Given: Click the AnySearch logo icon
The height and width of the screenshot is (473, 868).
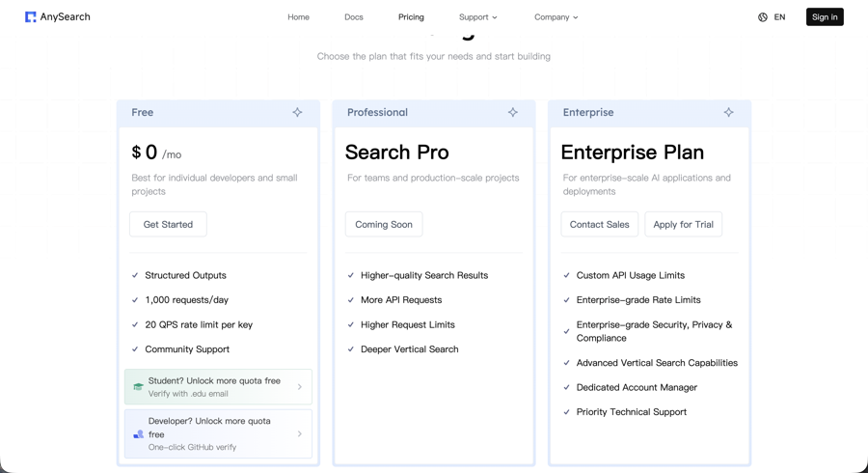Looking at the screenshot, I should tap(31, 17).
